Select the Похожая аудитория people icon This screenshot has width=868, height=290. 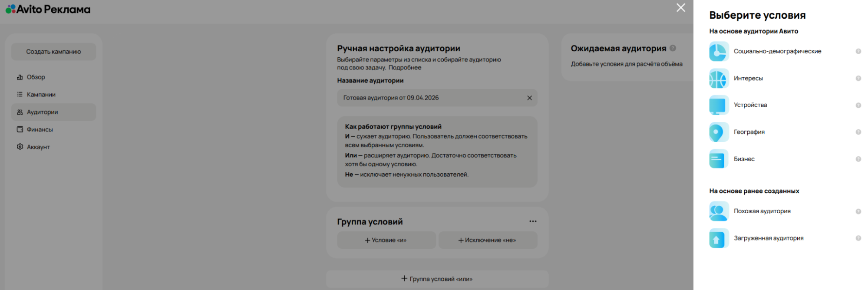pos(719,211)
